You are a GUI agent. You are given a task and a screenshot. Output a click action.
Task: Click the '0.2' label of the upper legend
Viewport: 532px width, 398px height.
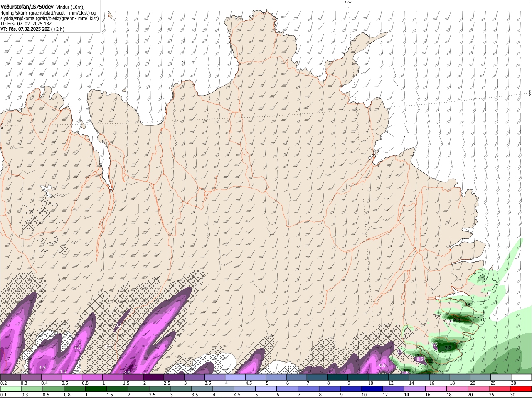click(x=3, y=383)
